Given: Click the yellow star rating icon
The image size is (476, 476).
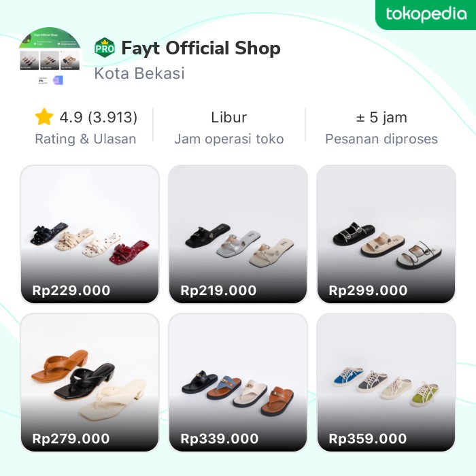Looking at the screenshot, I should click(x=44, y=118).
